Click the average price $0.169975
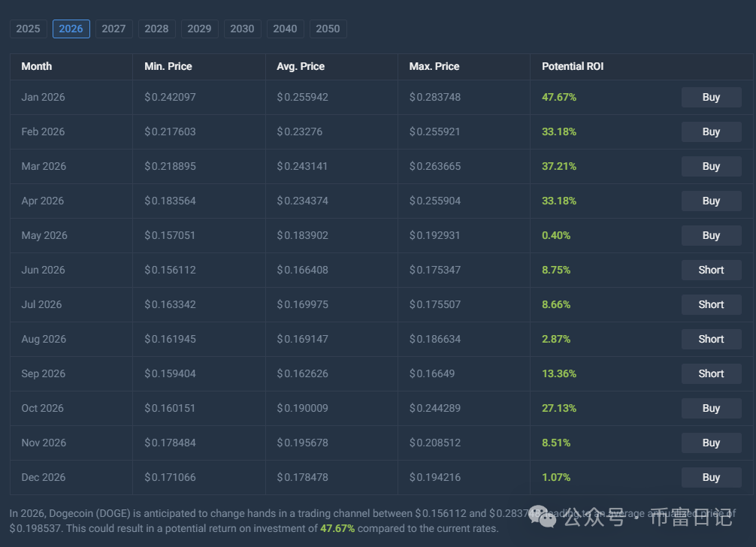 302,304
